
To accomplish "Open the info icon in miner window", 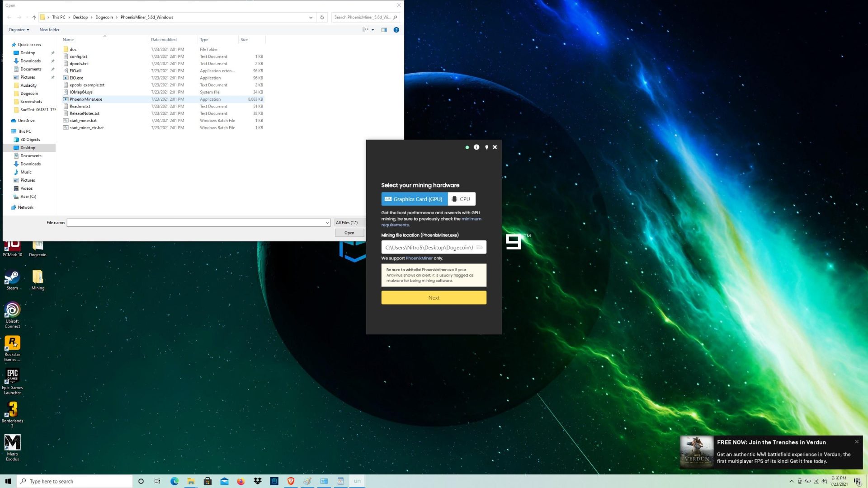I will [x=476, y=147].
